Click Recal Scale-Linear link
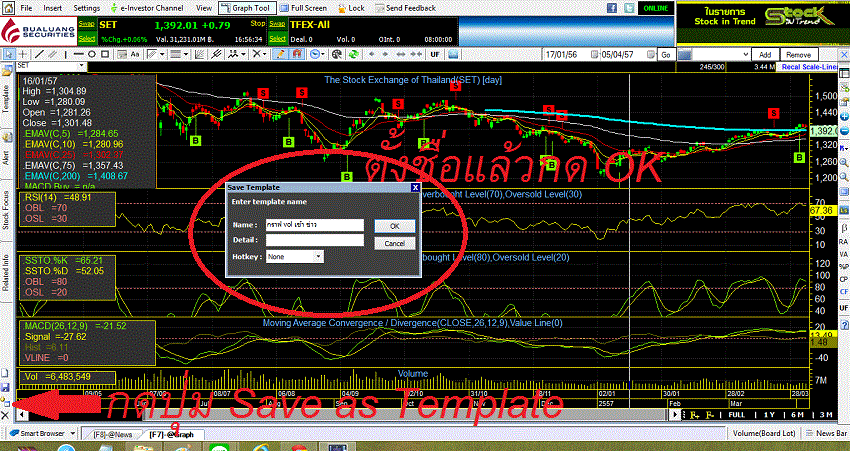The width and height of the screenshot is (850, 451). tap(808, 67)
